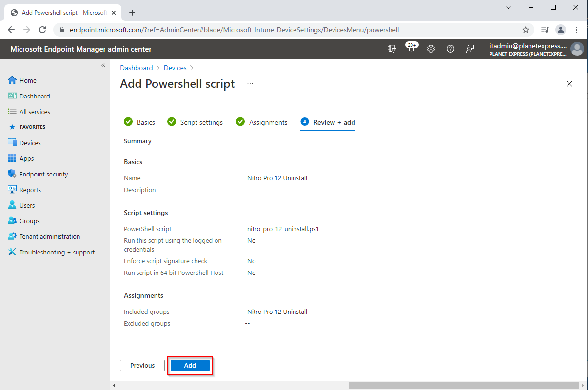Click the left arrow of horizontal scrollbar
The height and width of the screenshot is (390, 588).
pos(114,385)
